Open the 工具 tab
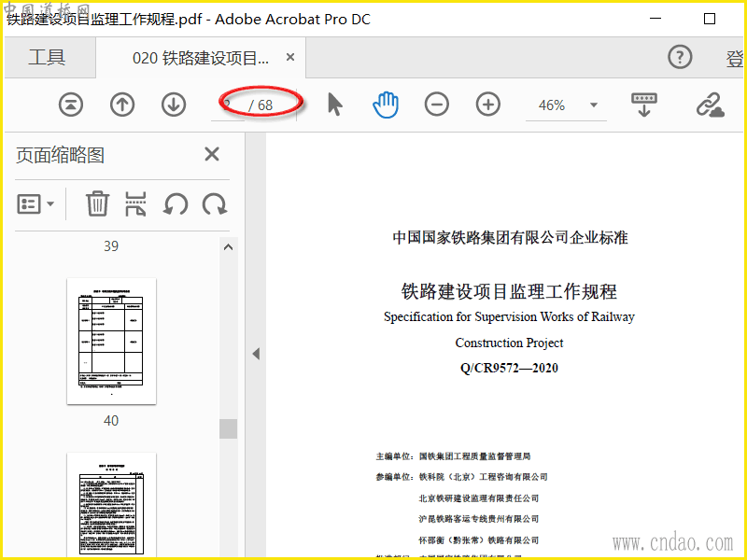This screenshot has height=560, width=747. (48, 58)
